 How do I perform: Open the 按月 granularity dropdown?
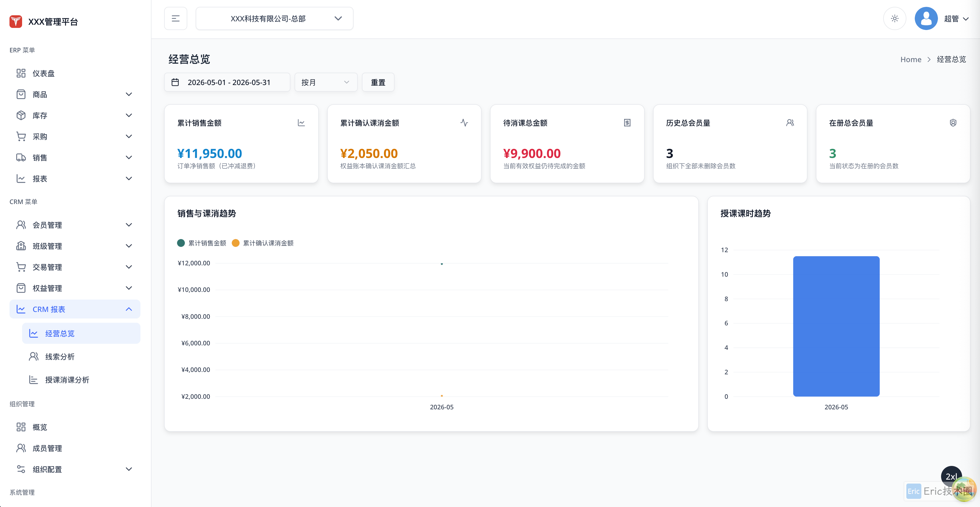(326, 82)
